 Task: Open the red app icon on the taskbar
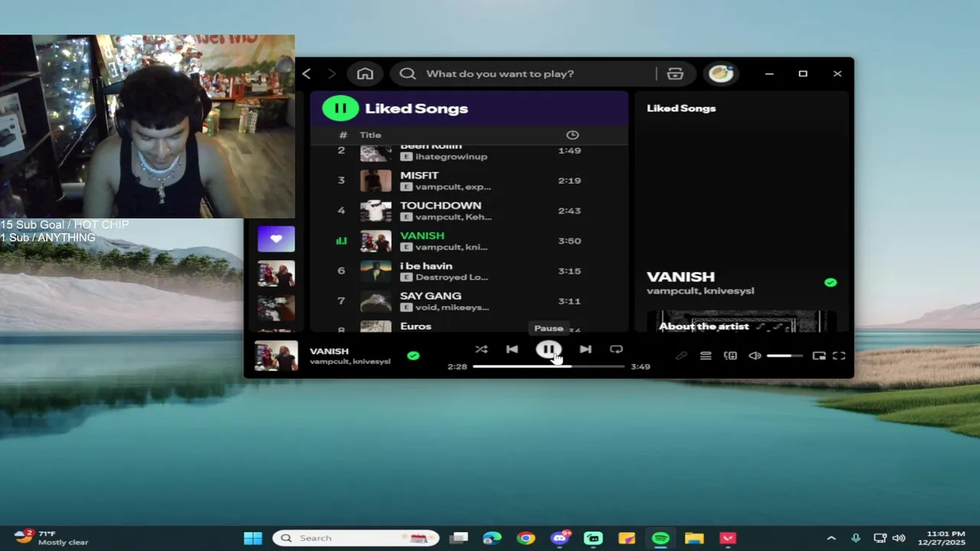(x=728, y=538)
